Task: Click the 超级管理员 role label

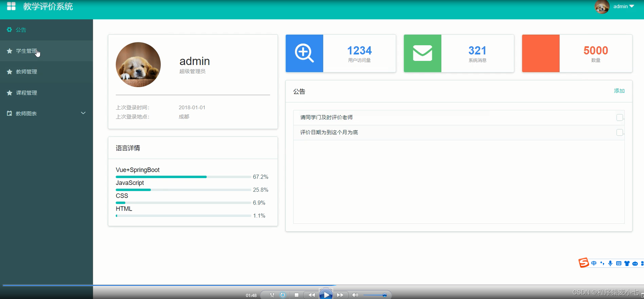Action: [192, 71]
